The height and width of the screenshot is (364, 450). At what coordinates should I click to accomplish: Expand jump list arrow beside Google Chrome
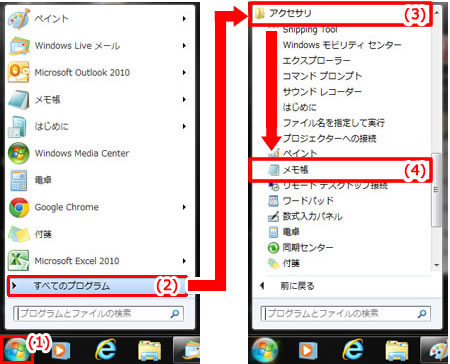click(184, 207)
